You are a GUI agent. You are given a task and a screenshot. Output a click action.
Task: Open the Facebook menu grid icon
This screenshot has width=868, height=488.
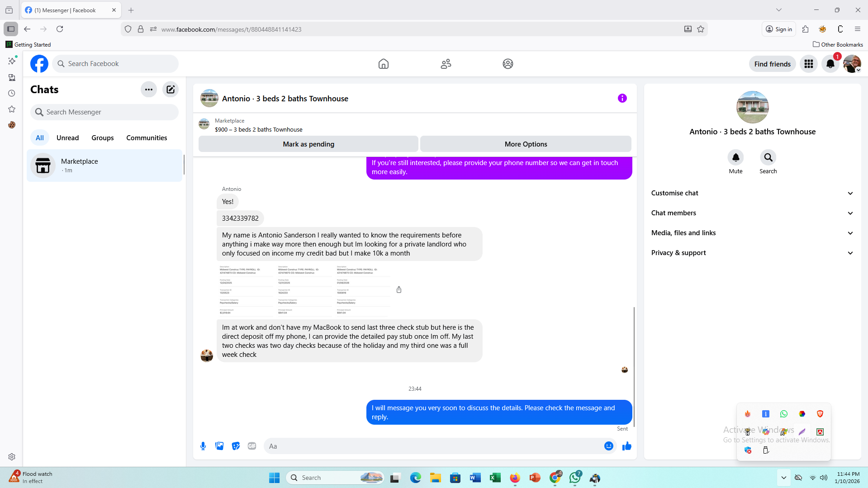[x=809, y=64]
